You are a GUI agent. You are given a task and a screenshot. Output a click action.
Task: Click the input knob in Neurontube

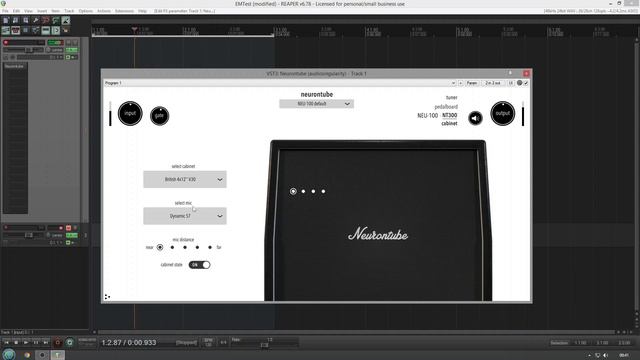(x=130, y=113)
